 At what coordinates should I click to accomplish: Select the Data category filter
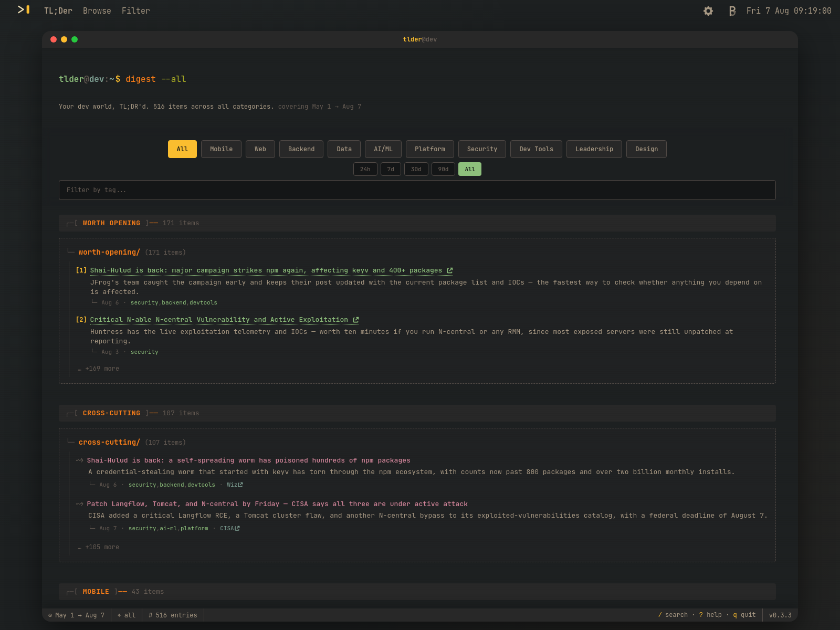coord(344,149)
